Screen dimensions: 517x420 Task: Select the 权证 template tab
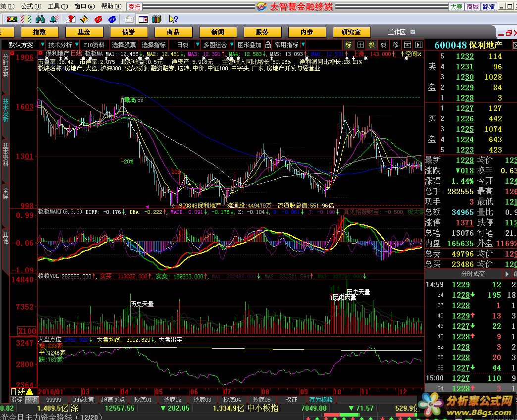[x=291, y=400]
